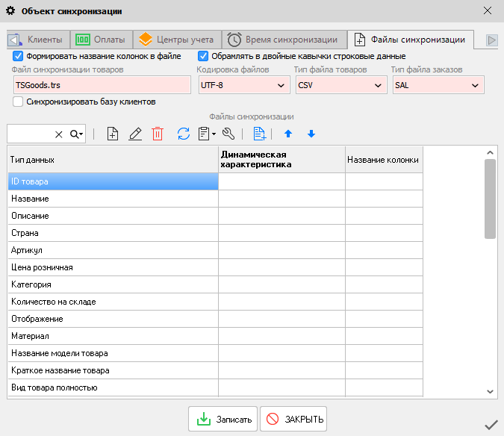Select the 'Количество на складе' row
This screenshot has height=436, width=504.
(x=215, y=302)
